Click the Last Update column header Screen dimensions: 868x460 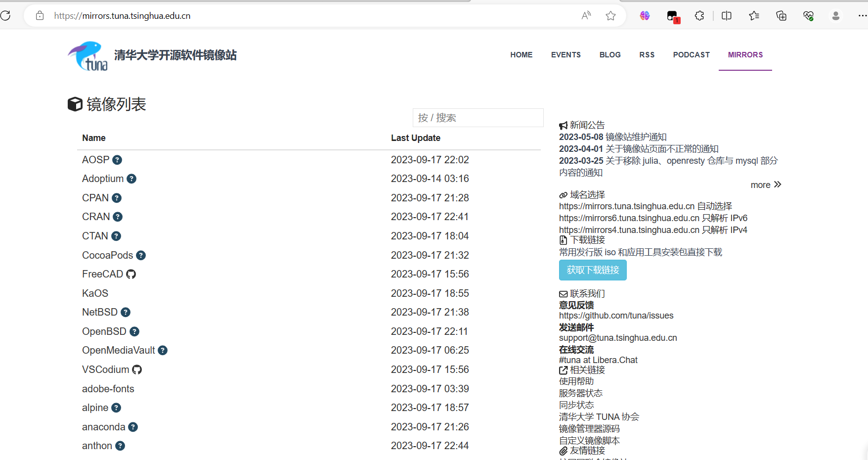tap(416, 138)
